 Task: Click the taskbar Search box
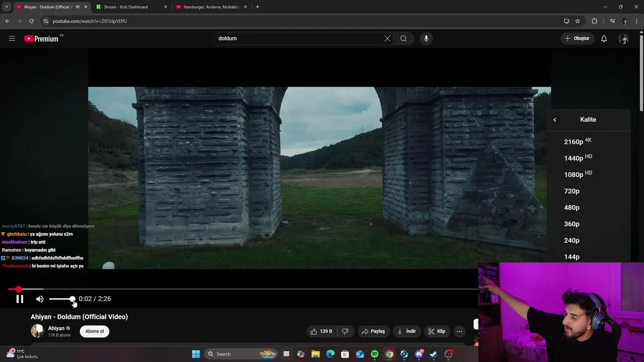pyautogui.click(x=242, y=354)
